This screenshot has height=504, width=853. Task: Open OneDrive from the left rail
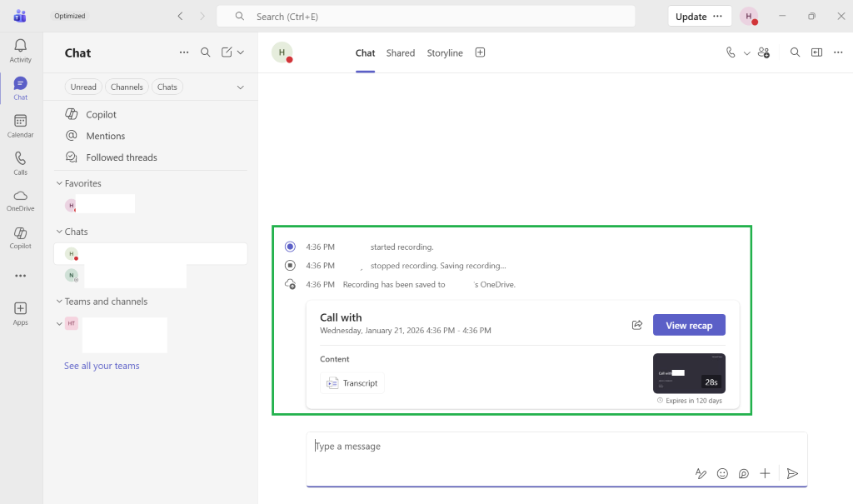coord(20,201)
